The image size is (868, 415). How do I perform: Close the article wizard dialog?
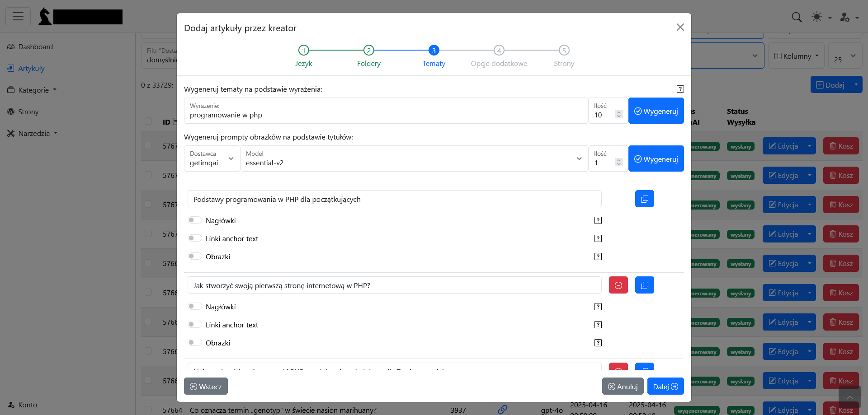(680, 27)
